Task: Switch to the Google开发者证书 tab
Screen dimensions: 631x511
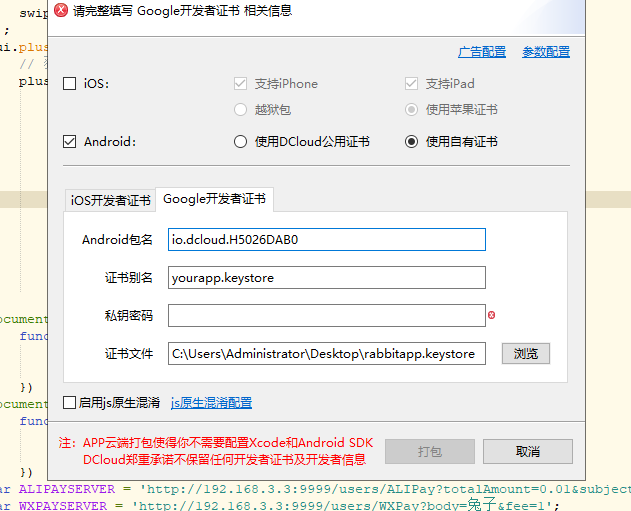Action: click(x=214, y=199)
